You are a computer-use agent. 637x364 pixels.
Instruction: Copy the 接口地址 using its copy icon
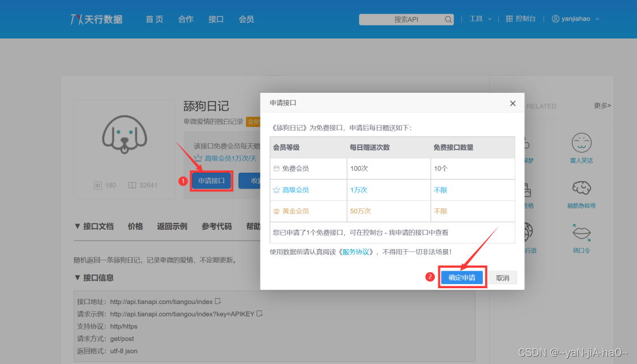(x=217, y=302)
